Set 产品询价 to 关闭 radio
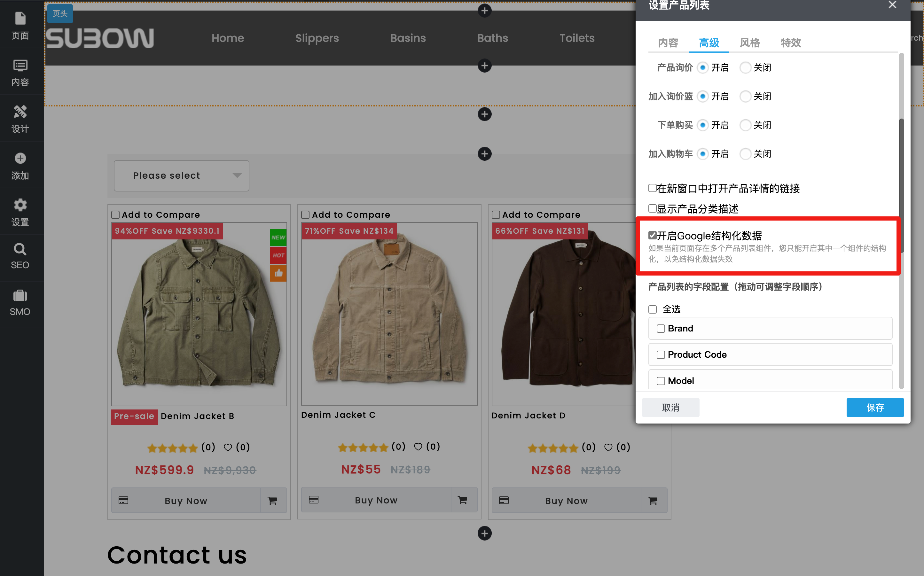The image size is (924, 576). (x=745, y=67)
